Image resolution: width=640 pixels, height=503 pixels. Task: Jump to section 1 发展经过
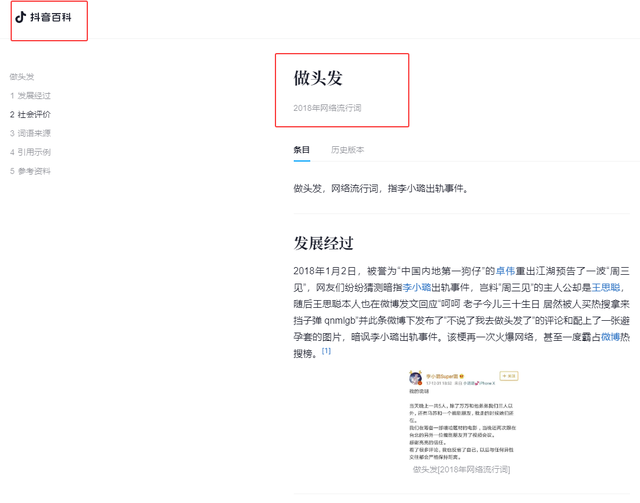click(x=30, y=96)
